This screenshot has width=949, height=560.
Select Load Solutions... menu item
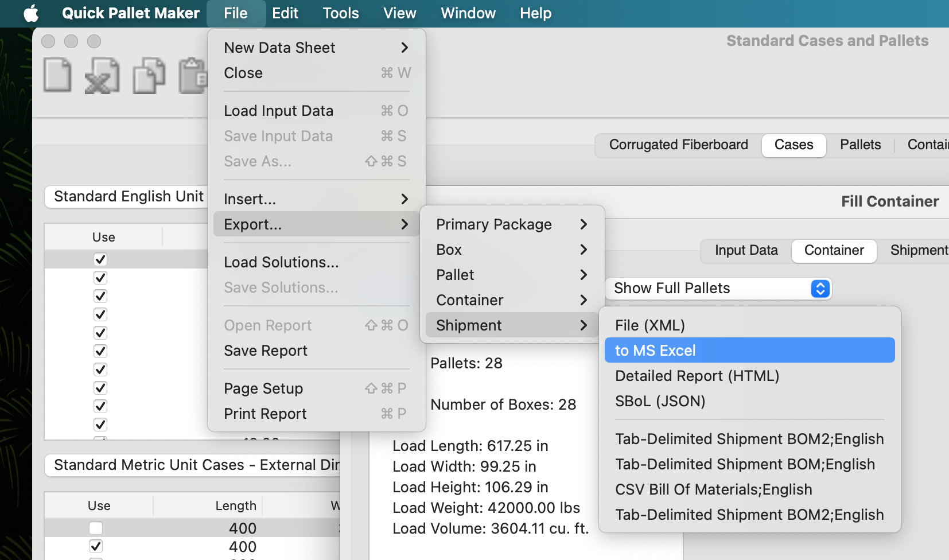[x=317, y=262]
